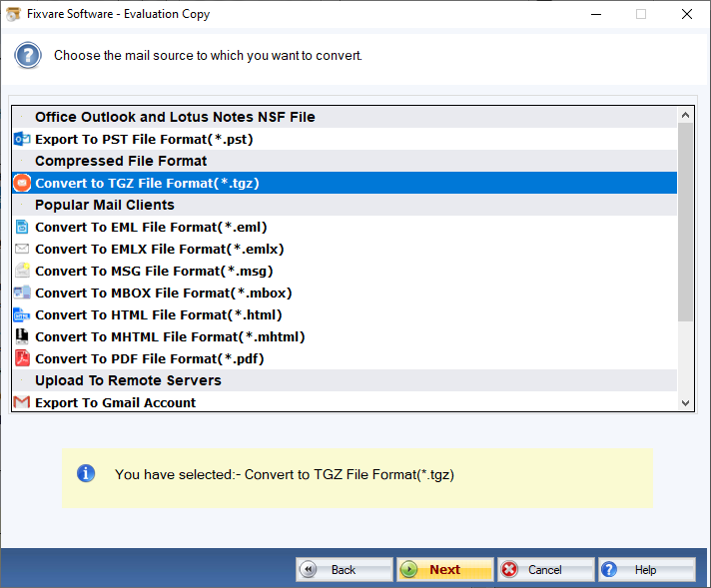
Task: Click the Gmail icon in the list
Action: (x=22, y=402)
